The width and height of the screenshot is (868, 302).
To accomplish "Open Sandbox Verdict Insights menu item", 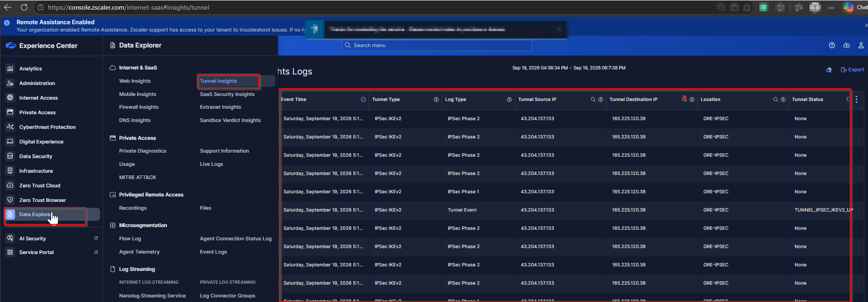I will point(230,120).
